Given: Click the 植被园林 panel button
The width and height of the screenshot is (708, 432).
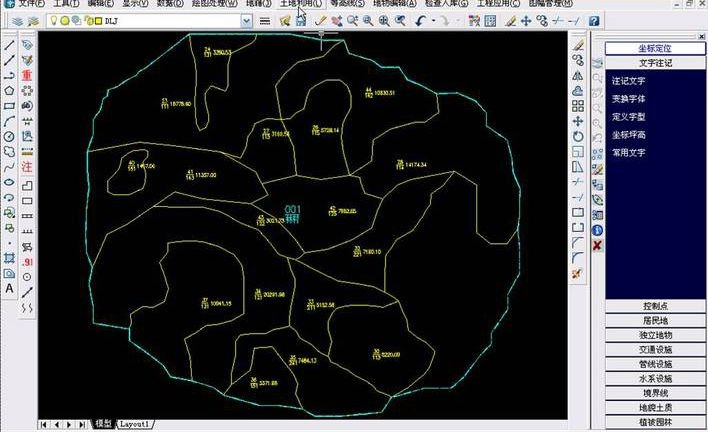Looking at the screenshot, I should point(655,422).
